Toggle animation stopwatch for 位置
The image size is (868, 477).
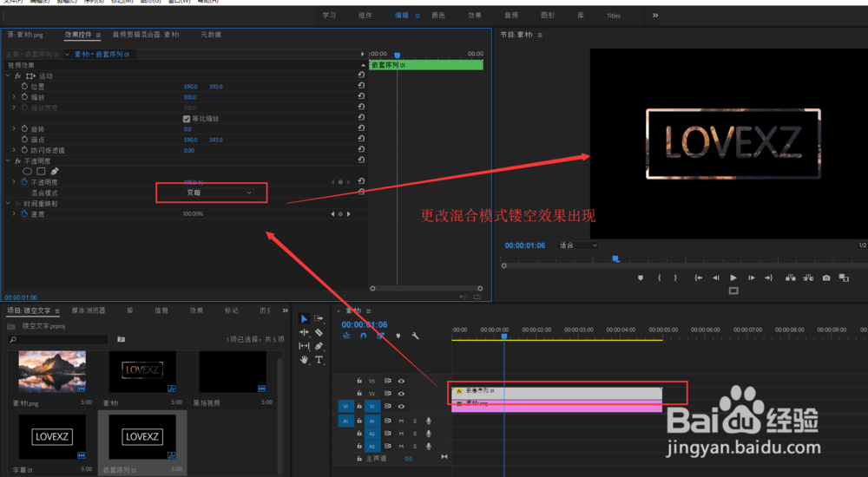click(24, 87)
